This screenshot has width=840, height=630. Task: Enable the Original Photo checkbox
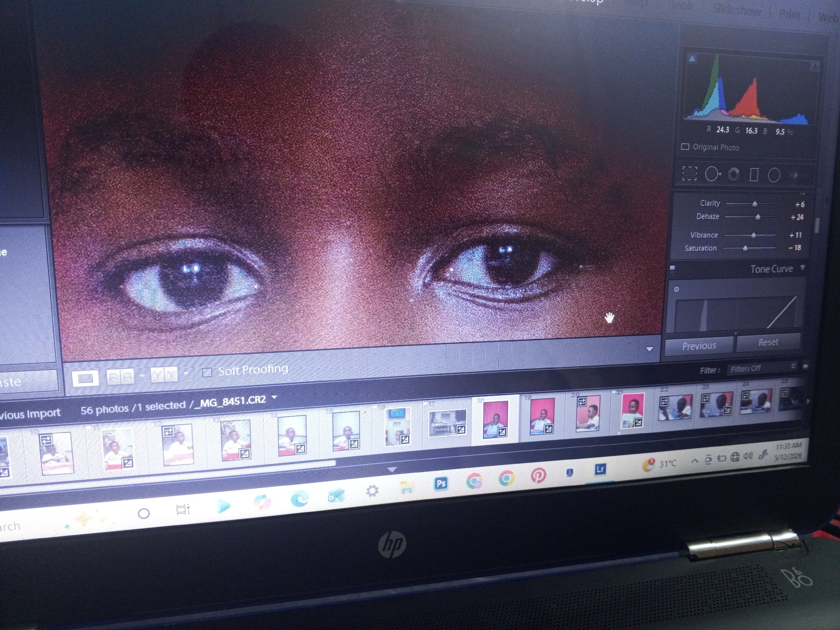click(685, 147)
